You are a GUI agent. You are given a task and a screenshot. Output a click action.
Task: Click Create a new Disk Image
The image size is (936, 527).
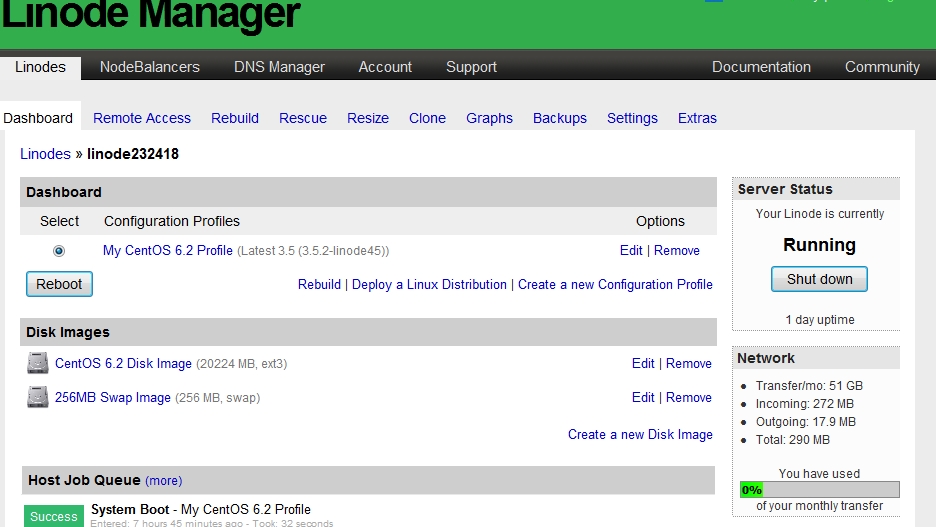tap(640, 434)
